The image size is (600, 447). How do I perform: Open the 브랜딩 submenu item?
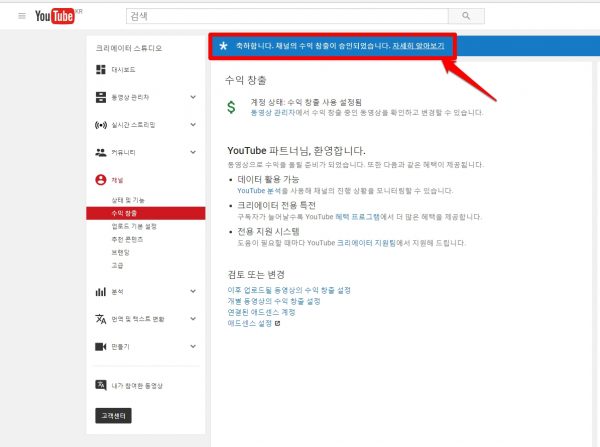pyautogui.click(x=121, y=252)
